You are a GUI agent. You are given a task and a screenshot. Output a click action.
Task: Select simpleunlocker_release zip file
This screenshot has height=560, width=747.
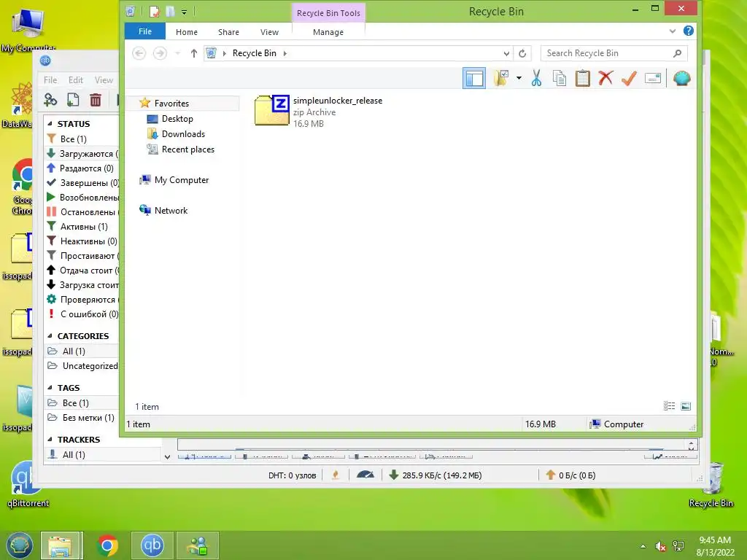pos(319,112)
